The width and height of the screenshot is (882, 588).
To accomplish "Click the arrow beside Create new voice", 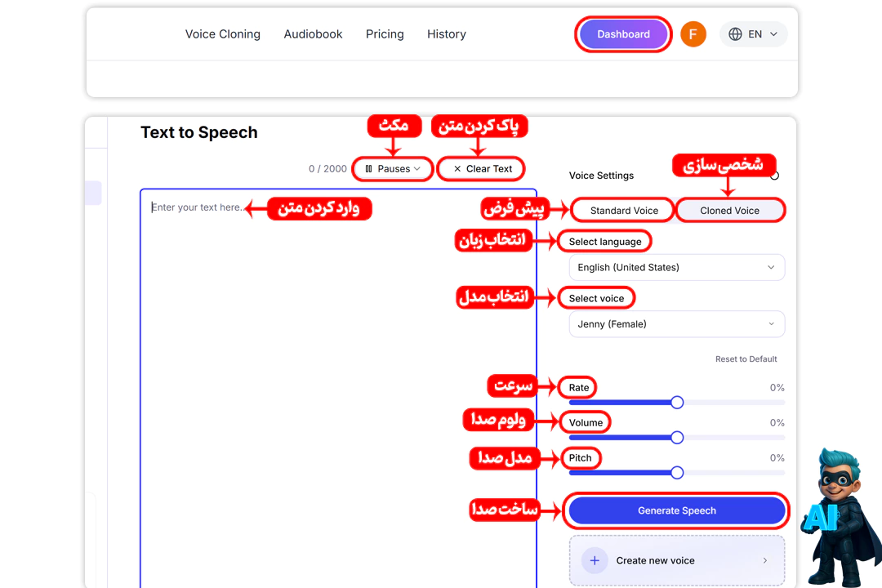I will [x=764, y=560].
